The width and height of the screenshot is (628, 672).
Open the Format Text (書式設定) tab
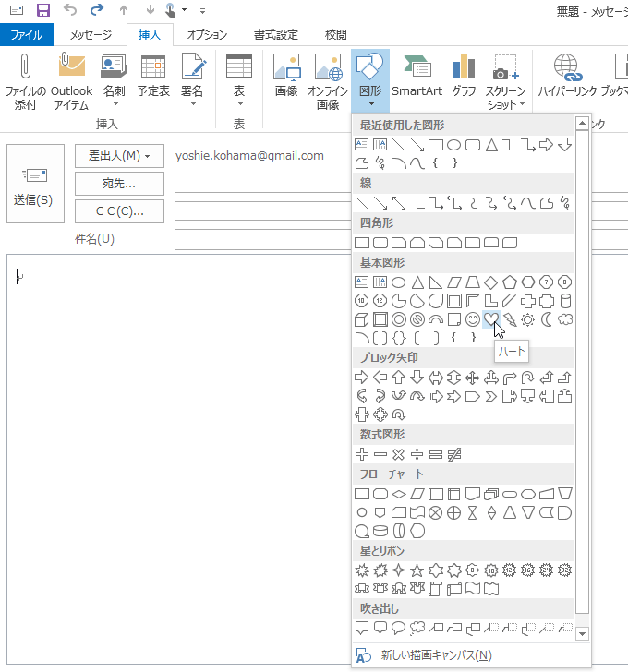tap(276, 34)
